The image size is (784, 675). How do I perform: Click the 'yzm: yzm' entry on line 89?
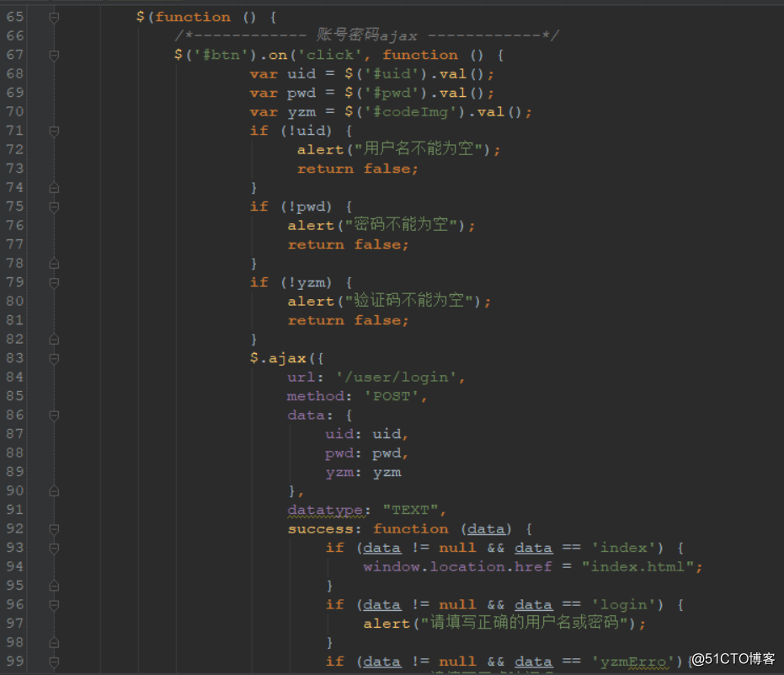[x=364, y=472]
